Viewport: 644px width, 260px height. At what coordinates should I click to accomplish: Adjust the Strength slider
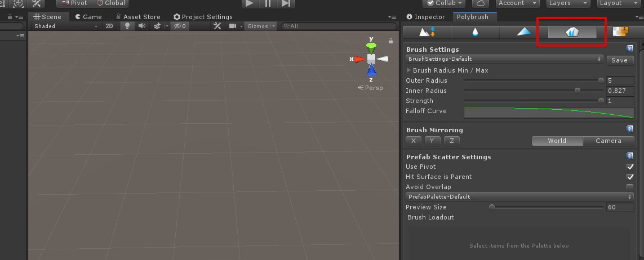(x=534, y=101)
